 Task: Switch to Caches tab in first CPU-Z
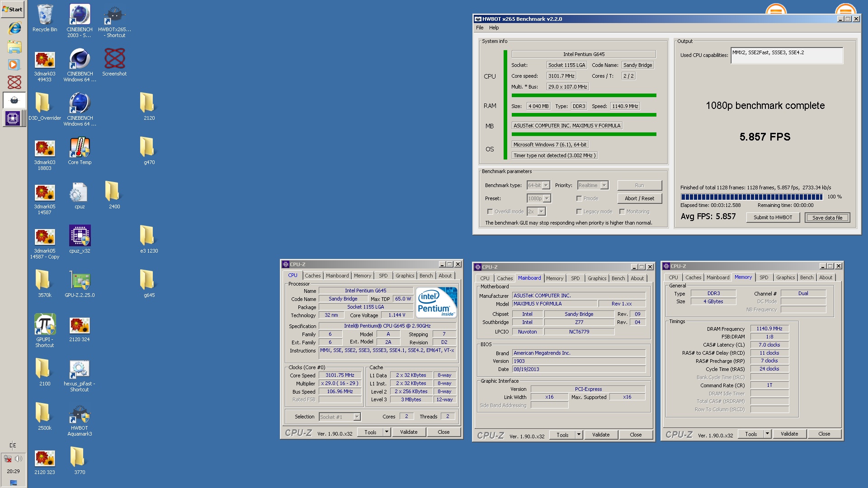[x=312, y=276]
